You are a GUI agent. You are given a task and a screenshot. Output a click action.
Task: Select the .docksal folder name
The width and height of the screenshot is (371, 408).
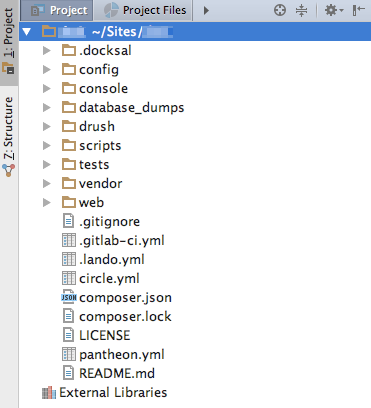pos(105,51)
